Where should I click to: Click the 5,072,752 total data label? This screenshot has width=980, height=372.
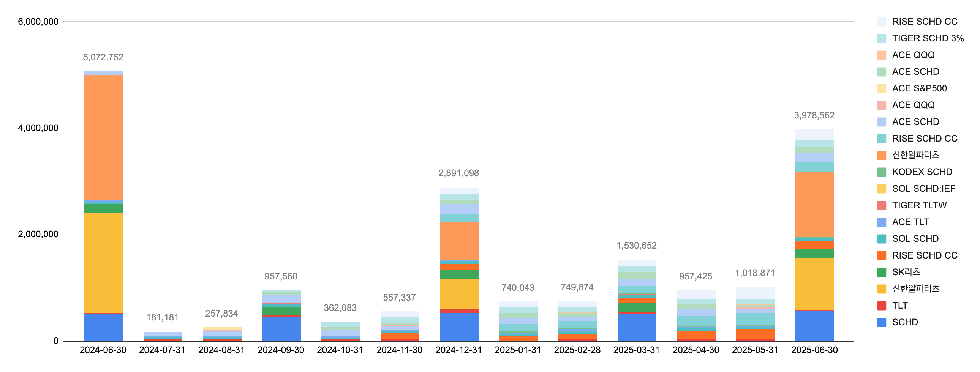coord(103,57)
